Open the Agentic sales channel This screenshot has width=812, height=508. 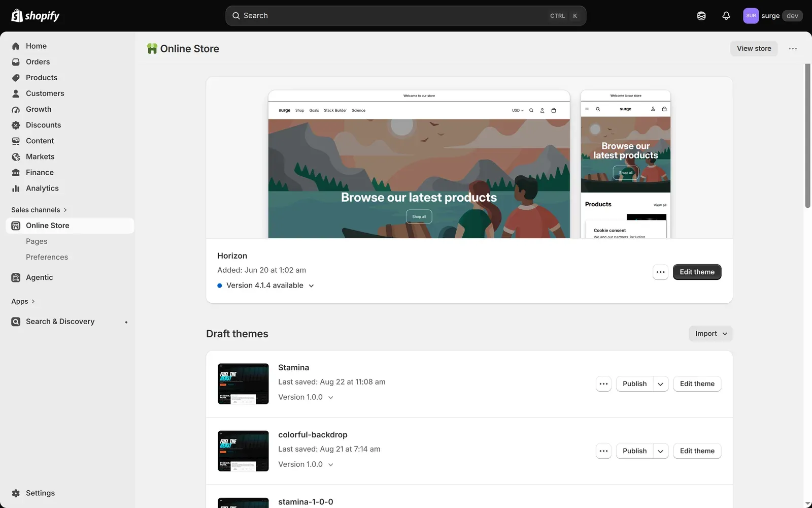pyautogui.click(x=70, y=277)
